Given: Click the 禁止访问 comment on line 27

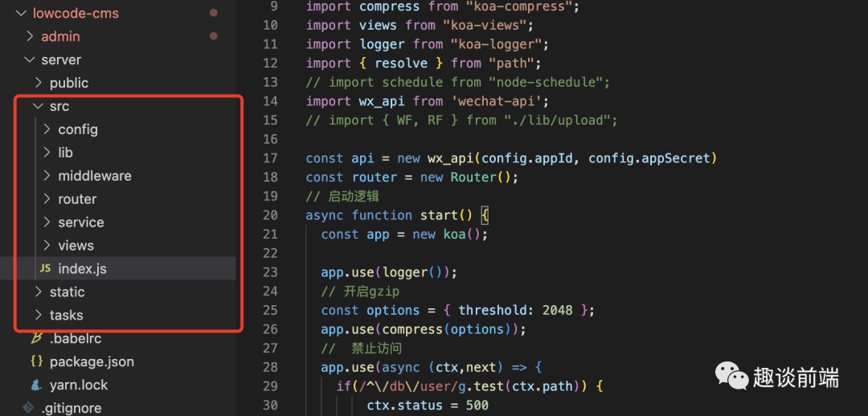Looking at the screenshot, I should [x=362, y=349].
